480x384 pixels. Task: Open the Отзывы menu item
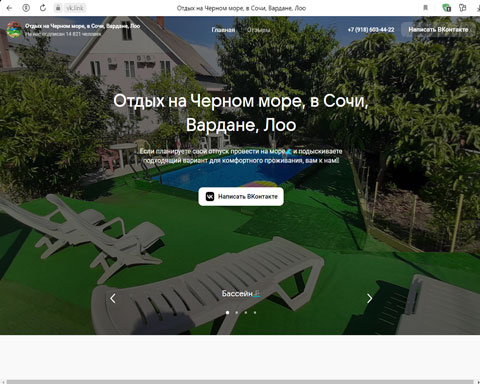(x=258, y=30)
